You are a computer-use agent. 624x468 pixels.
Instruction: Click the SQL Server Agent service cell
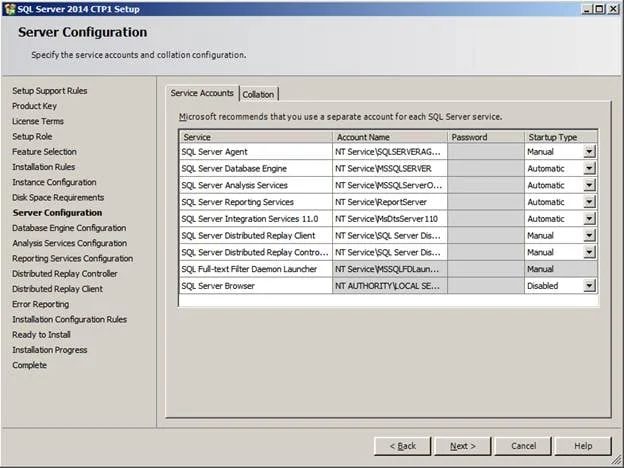point(256,152)
